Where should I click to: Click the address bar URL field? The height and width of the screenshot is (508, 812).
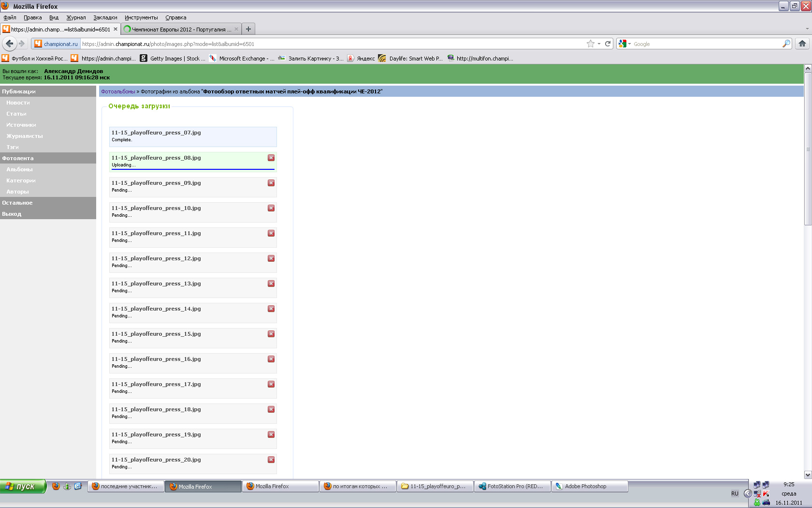[333, 44]
